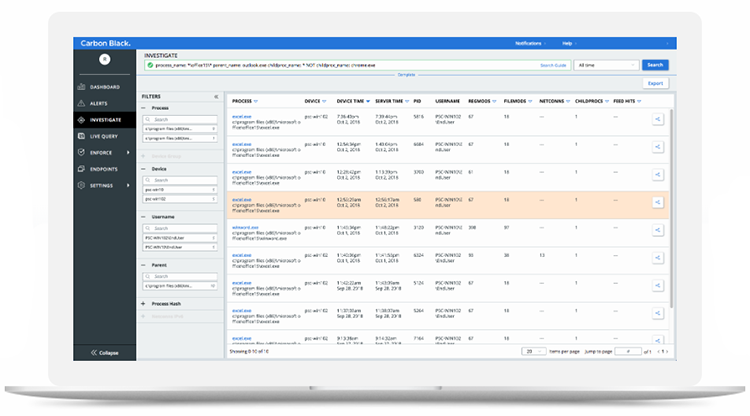Expand the Enforce submenu arrow
This screenshot has width=750, height=416.
click(x=128, y=153)
